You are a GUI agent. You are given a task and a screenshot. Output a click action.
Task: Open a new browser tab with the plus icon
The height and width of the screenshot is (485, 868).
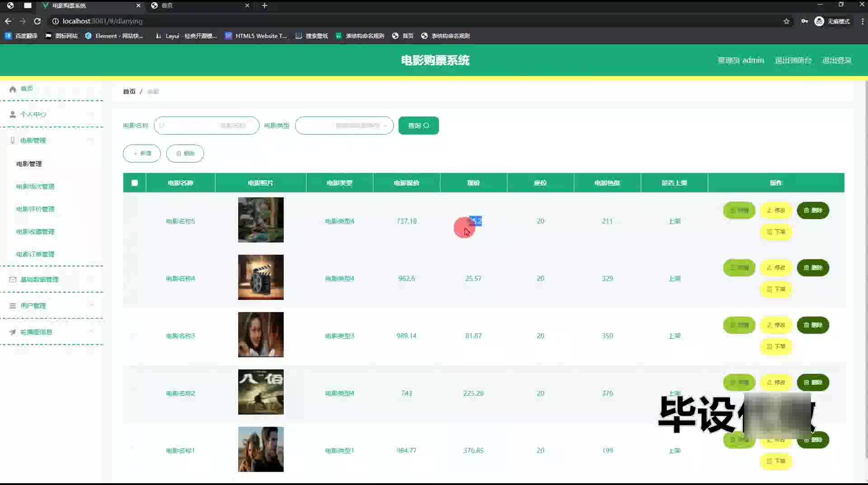tap(264, 5)
